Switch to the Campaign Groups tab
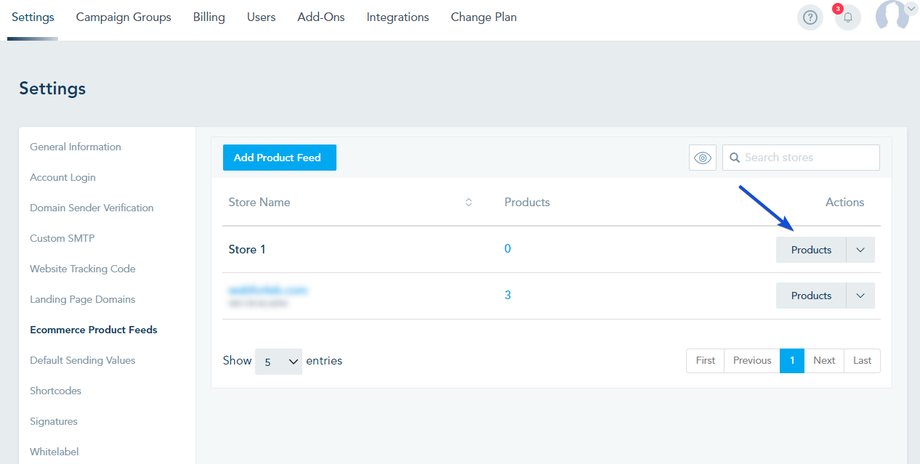The image size is (920, 464). point(123,17)
